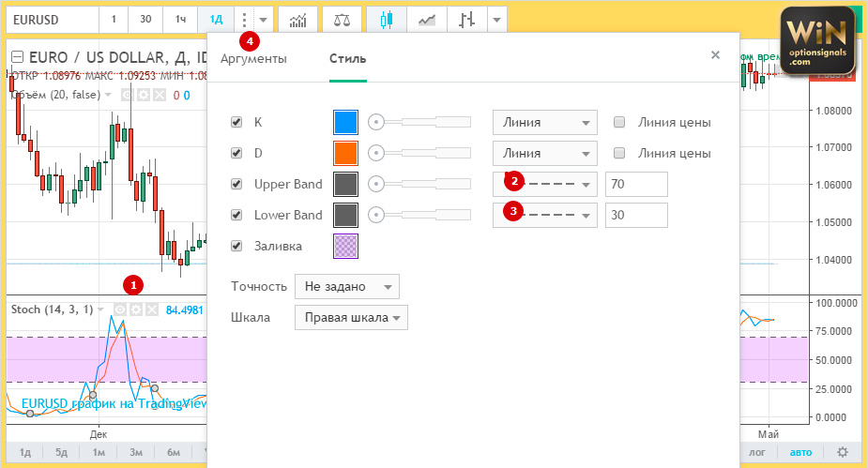Open Stoch indicator settings gear

pos(135,309)
